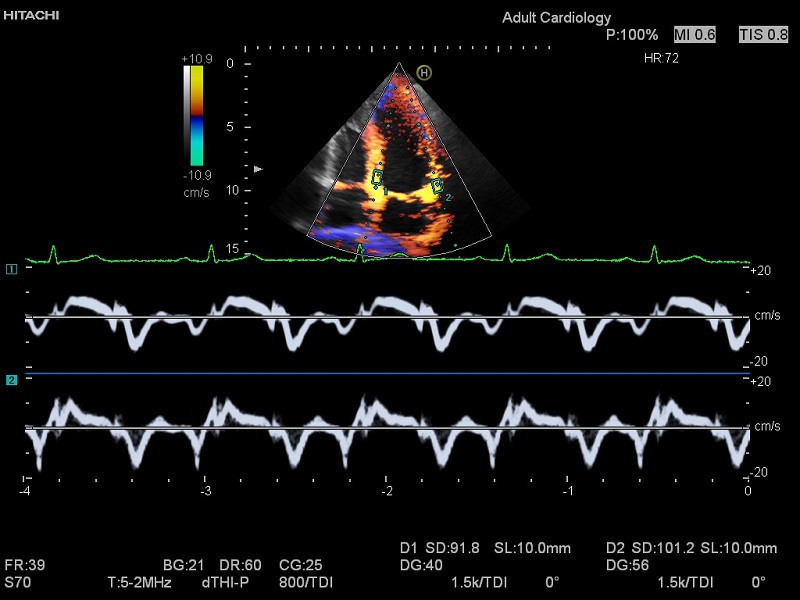
Task: Click the yellow H orientation marker
Action: 424,72
